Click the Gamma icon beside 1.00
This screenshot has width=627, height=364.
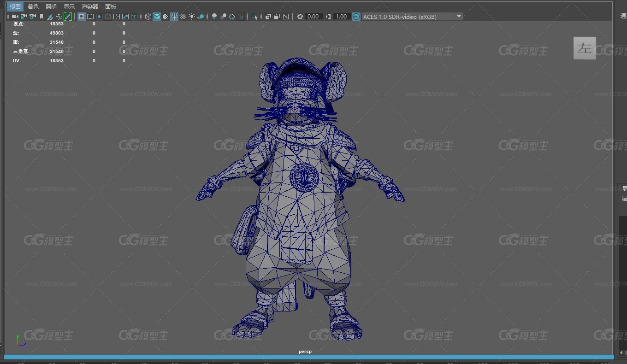(328, 17)
